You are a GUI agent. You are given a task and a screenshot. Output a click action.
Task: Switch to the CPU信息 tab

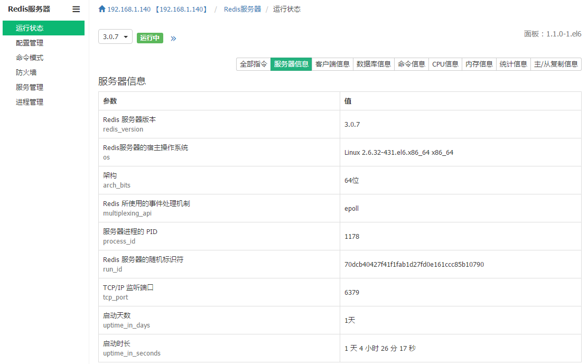click(445, 64)
